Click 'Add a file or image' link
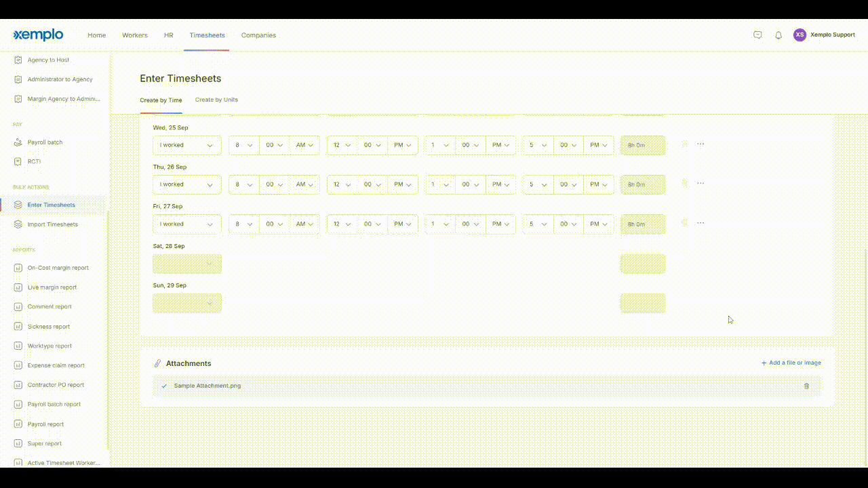Image resolution: width=868 pixels, height=488 pixels. [x=791, y=363]
